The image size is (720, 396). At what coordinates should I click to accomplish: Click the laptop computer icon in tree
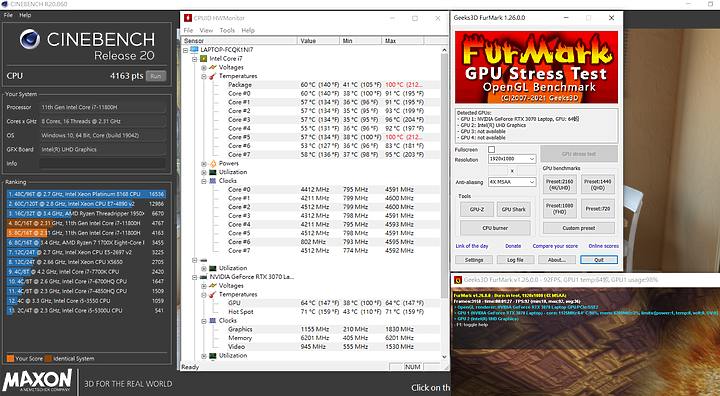point(194,50)
